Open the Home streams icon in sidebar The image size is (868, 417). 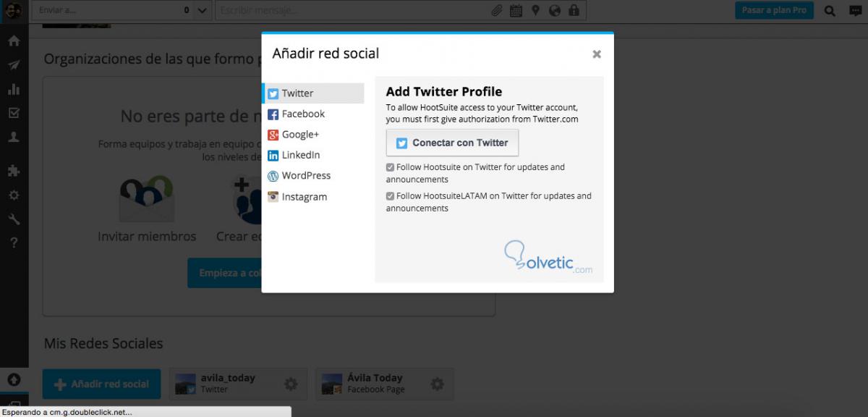pos(13,41)
